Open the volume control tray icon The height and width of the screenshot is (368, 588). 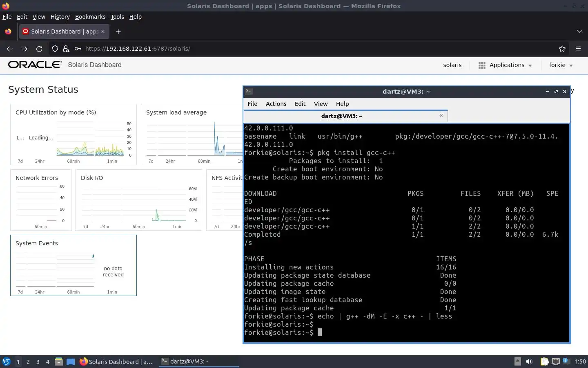coord(529,361)
